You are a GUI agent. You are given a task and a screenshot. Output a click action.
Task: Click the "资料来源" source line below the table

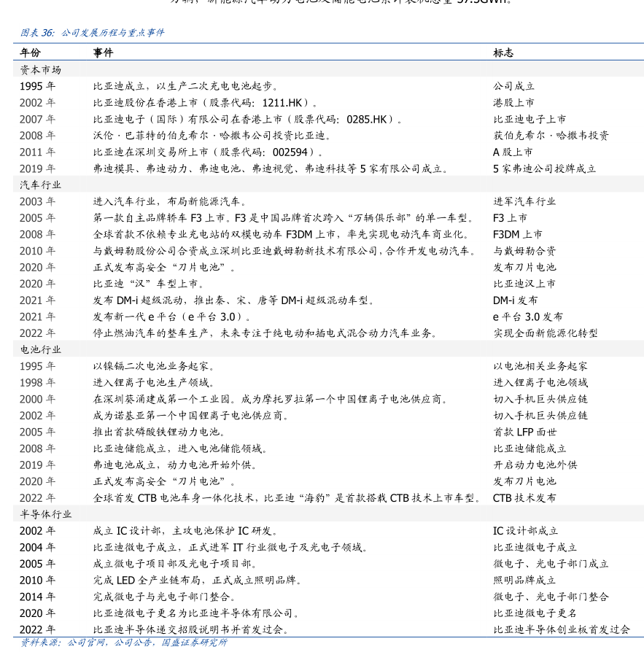point(123,643)
